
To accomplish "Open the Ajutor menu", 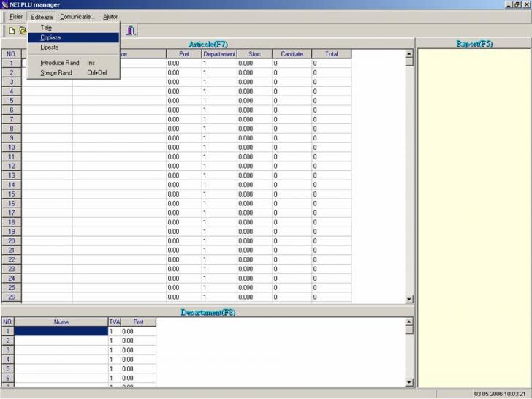I will 110,16.
